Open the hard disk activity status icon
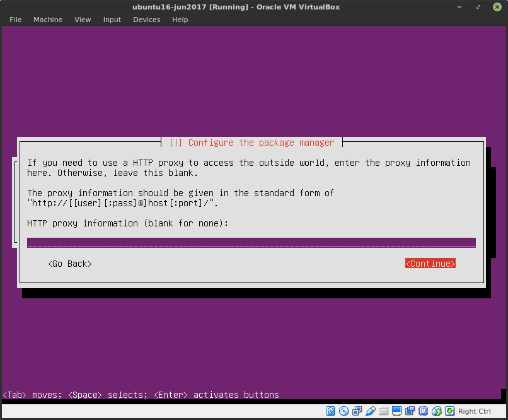The width and height of the screenshot is (508, 420). click(x=331, y=411)
